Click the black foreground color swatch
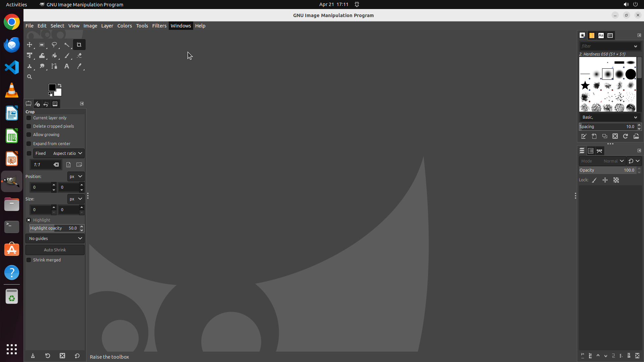The height and width of the screenshot is (362, 644). [52, 87]
